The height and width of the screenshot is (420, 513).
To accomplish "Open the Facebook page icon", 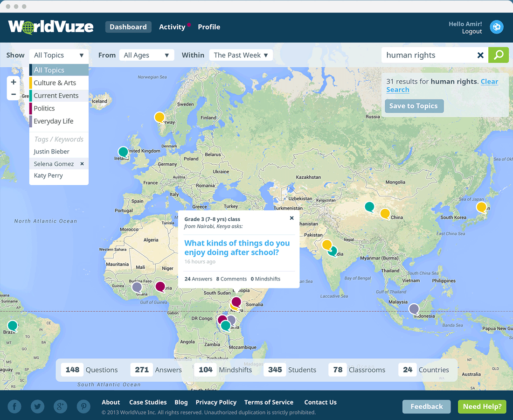I will pos(14,406).
